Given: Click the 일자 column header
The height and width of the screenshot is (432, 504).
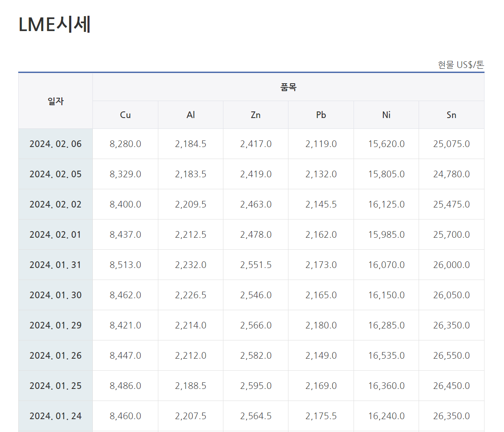Looking at the screenshot, I should 56,101.
